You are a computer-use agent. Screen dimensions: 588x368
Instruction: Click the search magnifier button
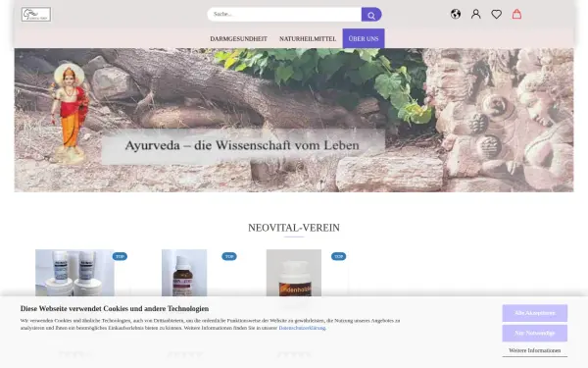[371, 15]
